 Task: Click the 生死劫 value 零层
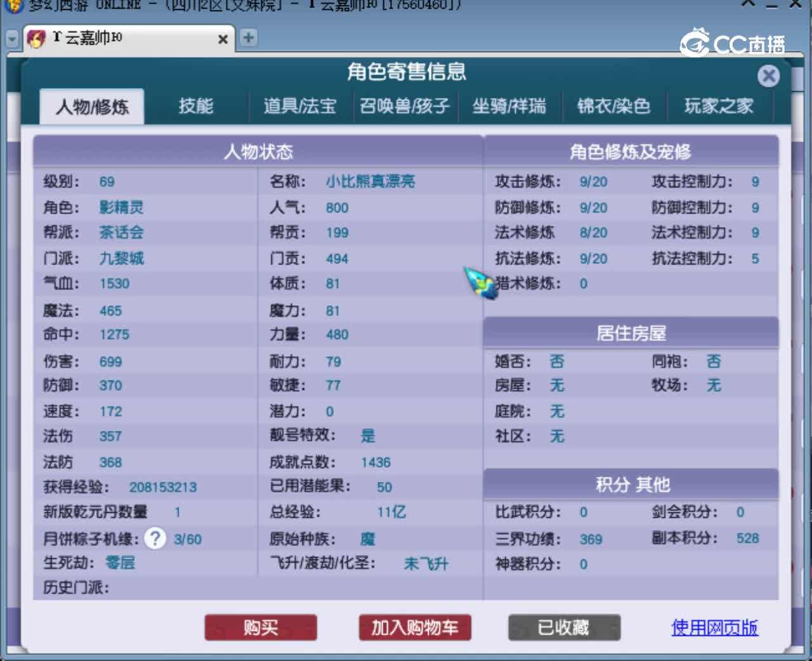(120, 563)
